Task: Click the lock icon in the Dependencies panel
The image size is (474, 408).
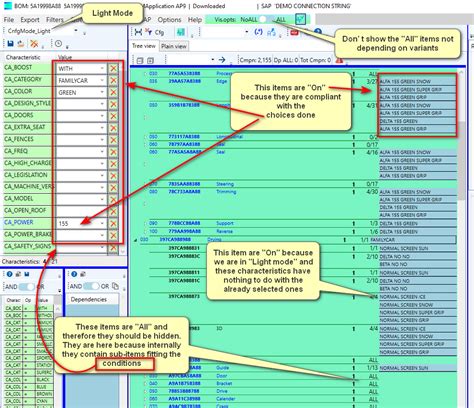Action: coord(83,274)
